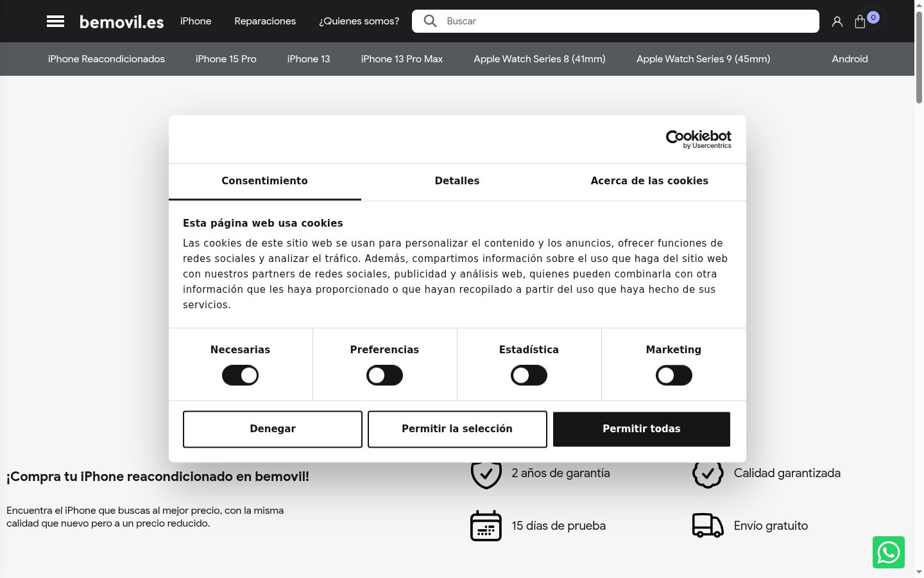Switch to the Consentimiento tab
This screenshot has height=578, width=924.
pos(264,181)
